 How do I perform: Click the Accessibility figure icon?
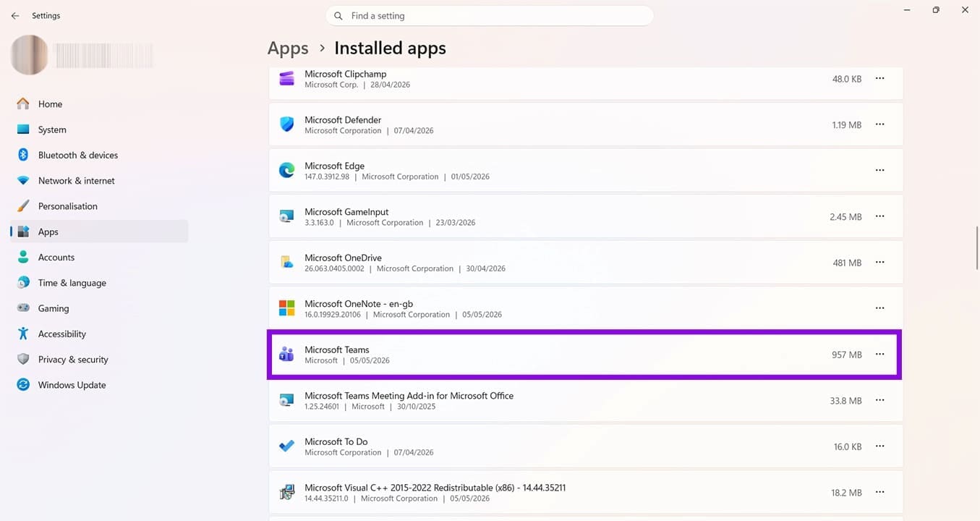click(23, 334)
